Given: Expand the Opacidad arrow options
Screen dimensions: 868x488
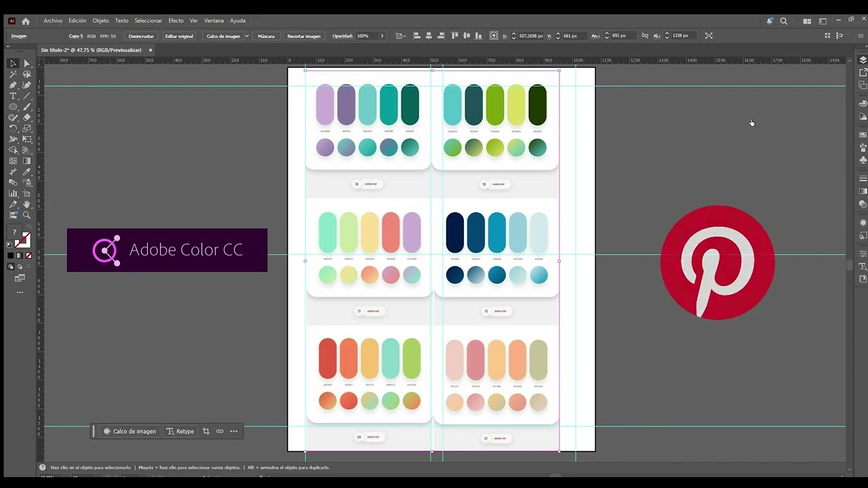Looking at the screenshot, I should 382,36.
